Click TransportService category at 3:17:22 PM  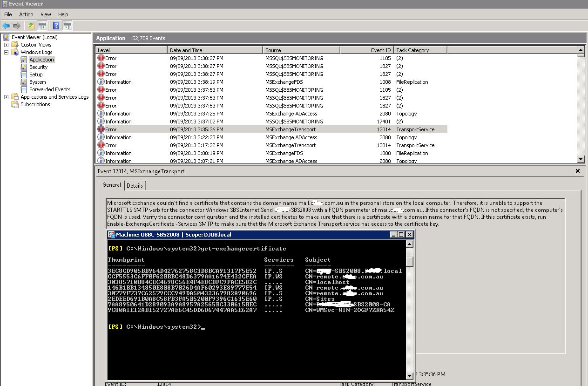pos(415,145)
